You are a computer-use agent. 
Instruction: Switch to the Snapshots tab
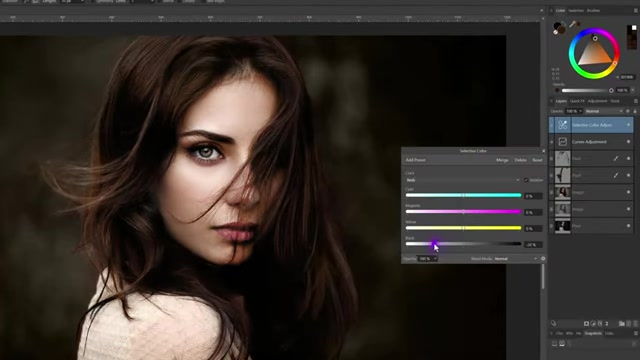point(593,333)
